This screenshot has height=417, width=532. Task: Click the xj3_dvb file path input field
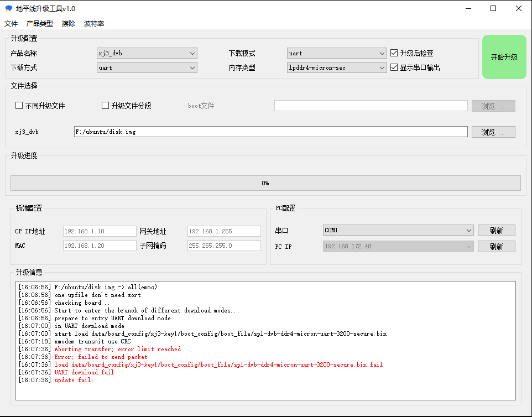(270, 132)
